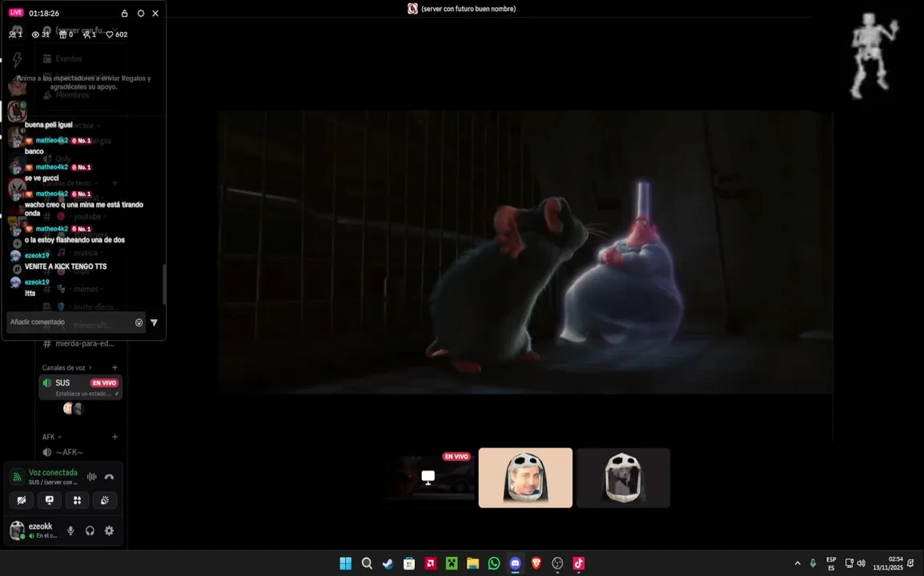Open the clock showing 02:54

pos(887,564)
